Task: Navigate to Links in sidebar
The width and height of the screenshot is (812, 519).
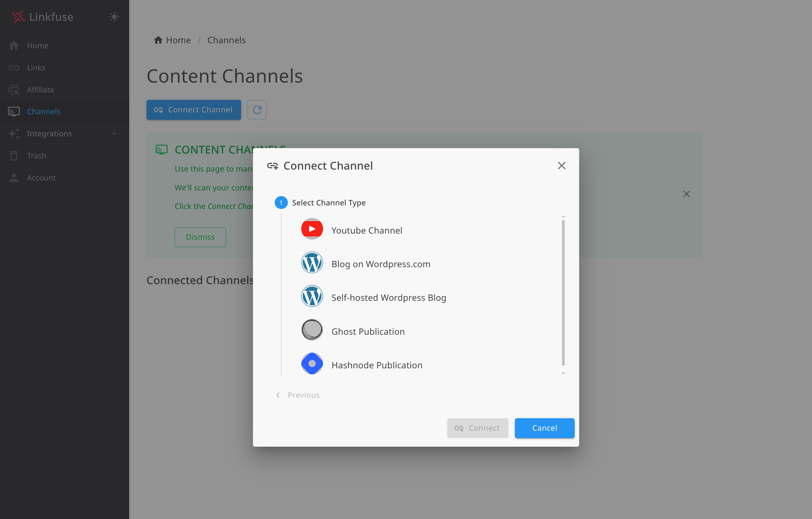Action: pos(36,68)
